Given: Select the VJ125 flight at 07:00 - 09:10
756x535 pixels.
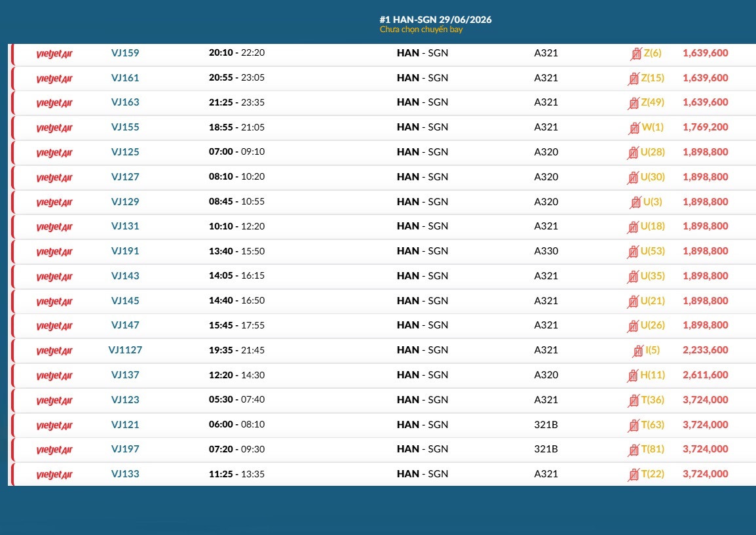Looking at the screenshot, I should [383, 153].
